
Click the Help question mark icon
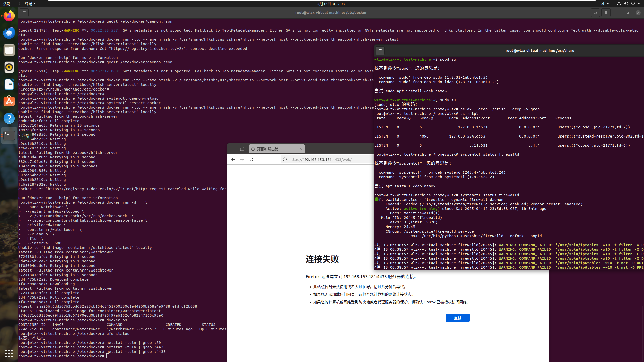pos(9,118)
